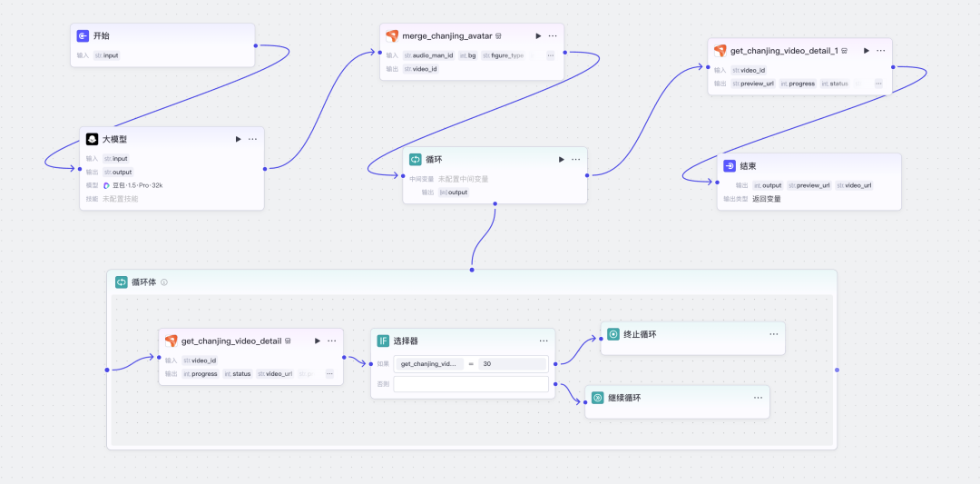Run the 循环 node with its play button
Image resolution: width=980 pixels, height=484 pixels.
[x=562, y=160]
